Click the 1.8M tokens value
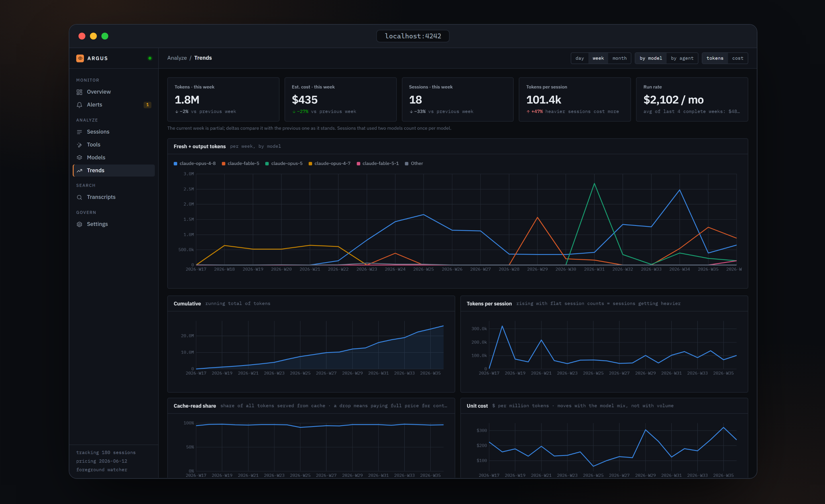This screenshot has width=825, height=504. pyautogui.click(x=187, y=100)
